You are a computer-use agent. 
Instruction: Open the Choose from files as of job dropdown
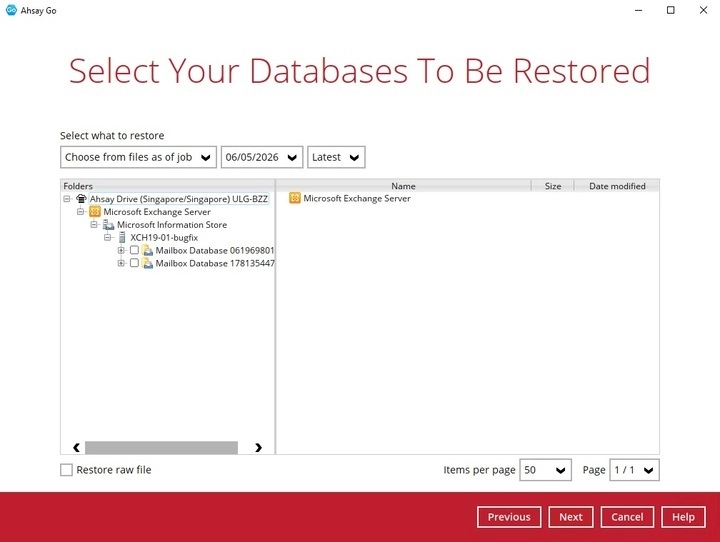[x=138, y=157]
